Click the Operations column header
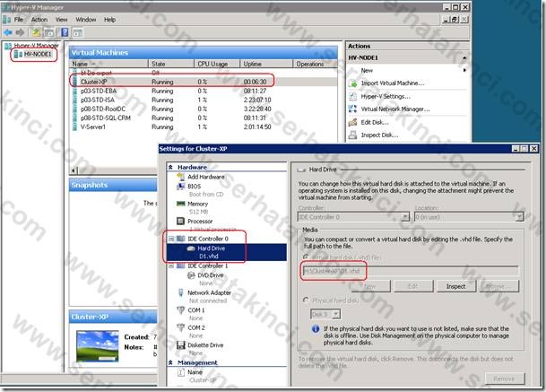Image resolution: width=546 pixels, height=392 pixels. tap(315, 64)
